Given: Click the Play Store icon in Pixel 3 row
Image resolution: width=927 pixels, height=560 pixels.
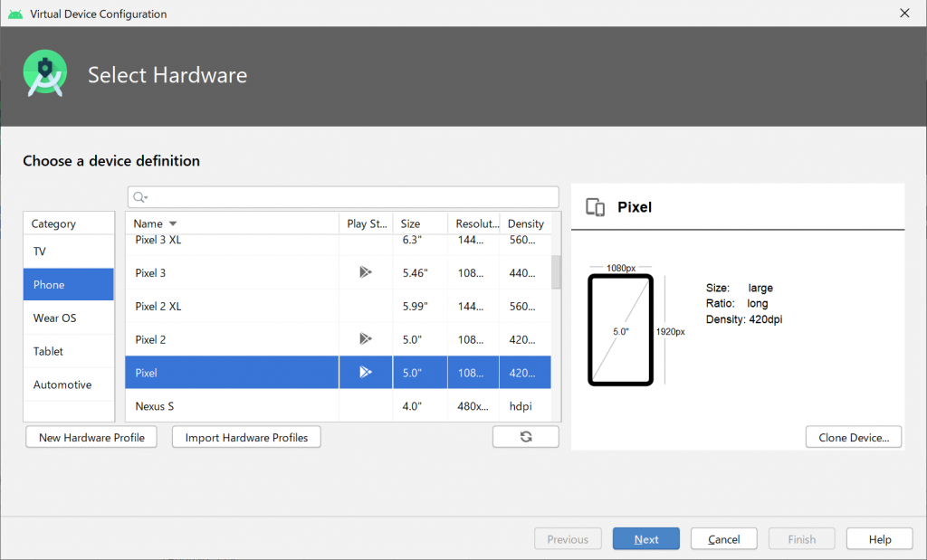Looking at the screenshot, I should point(365,272).
